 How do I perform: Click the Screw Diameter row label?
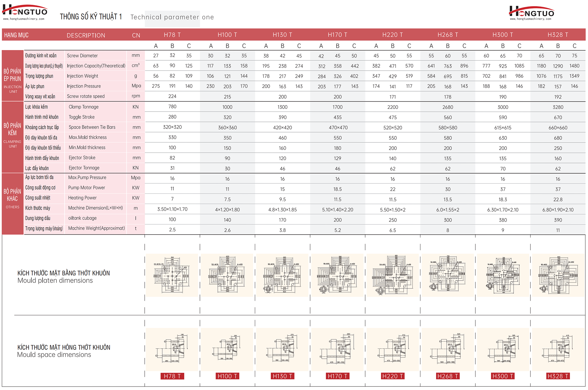point(82,56)
